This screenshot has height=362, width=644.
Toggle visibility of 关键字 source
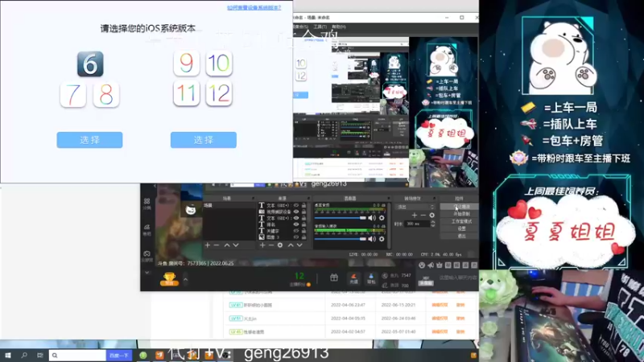296,231
